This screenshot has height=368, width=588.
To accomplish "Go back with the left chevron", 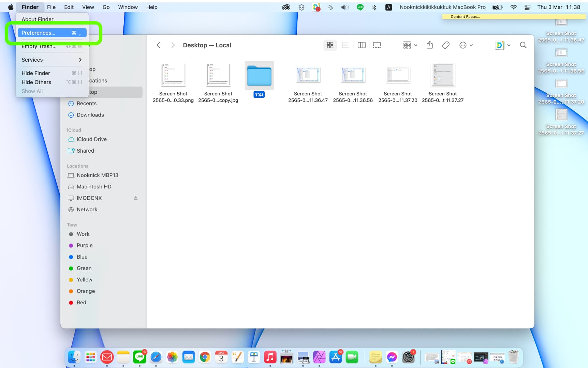I will point(158,45).
